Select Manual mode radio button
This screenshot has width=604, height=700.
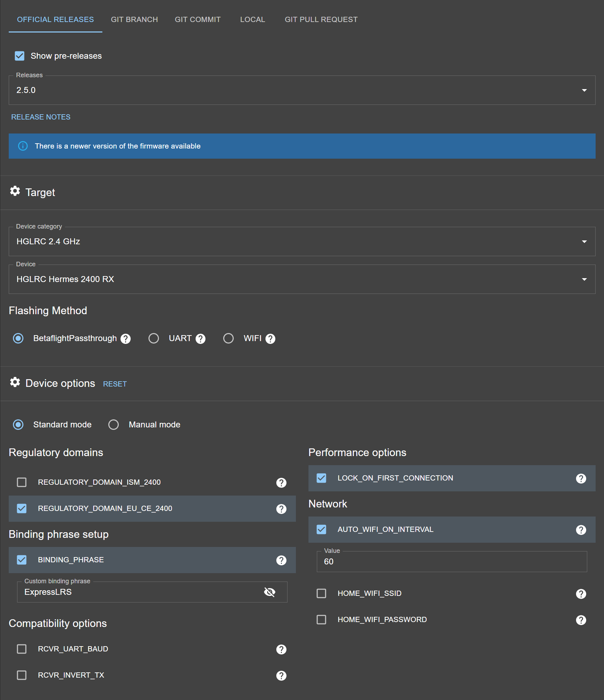114,425
